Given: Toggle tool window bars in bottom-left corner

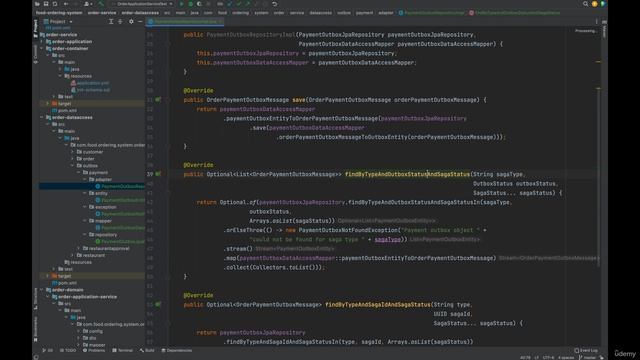Looking at the screenshot, I should coord(36,358).
